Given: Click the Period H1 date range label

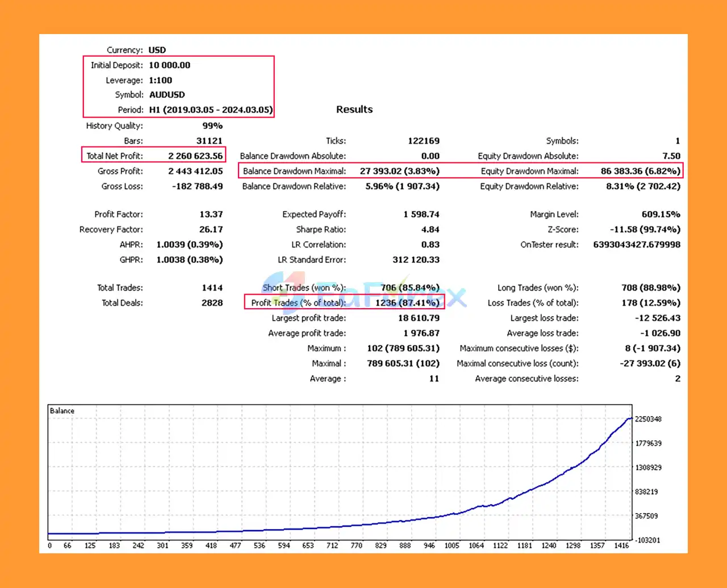Looking at the screenshot, I should pyautogui.click(x=210, y=110).
